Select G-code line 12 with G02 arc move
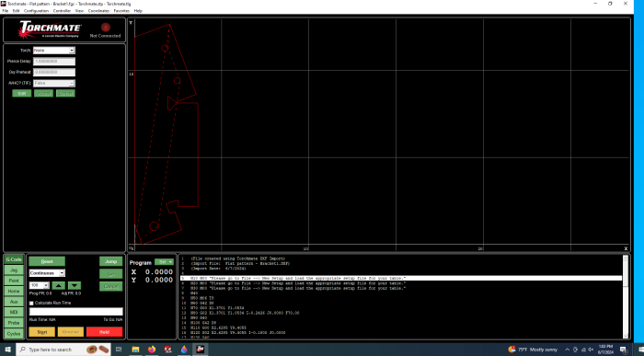644x356 pixels. pyautogui.click(x=245, y=313)
